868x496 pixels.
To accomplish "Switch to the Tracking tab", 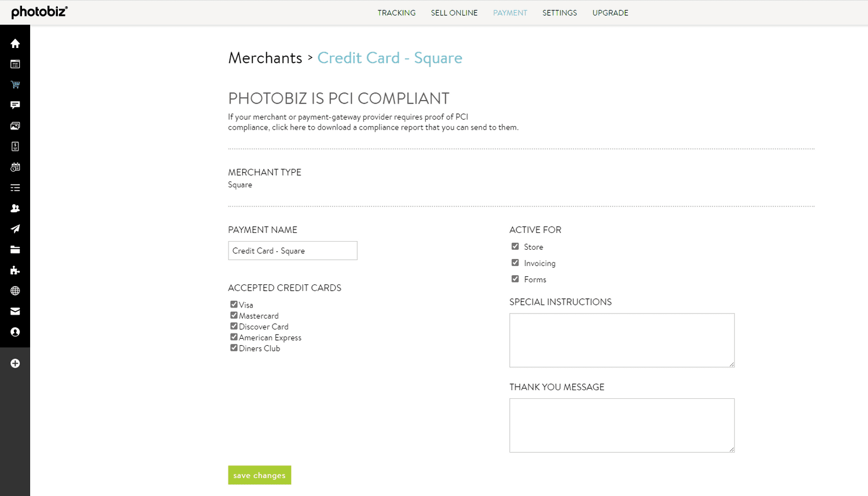I will coord(396,13).
